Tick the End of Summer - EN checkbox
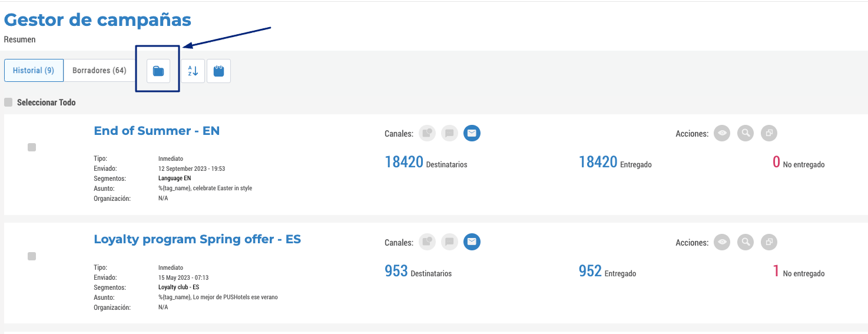Screen dimensions: 868x334 pyautogui.click(x=32, y=147)
